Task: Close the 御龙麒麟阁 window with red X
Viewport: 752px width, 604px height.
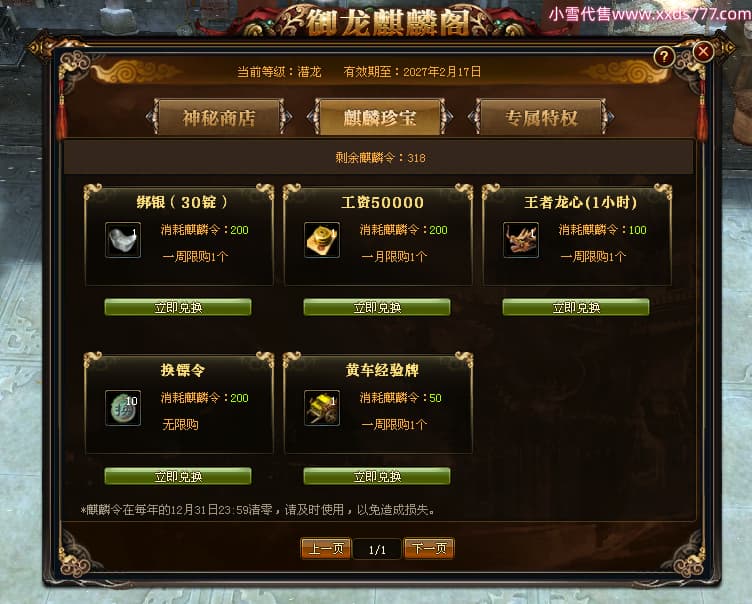Action: point(703,51)
